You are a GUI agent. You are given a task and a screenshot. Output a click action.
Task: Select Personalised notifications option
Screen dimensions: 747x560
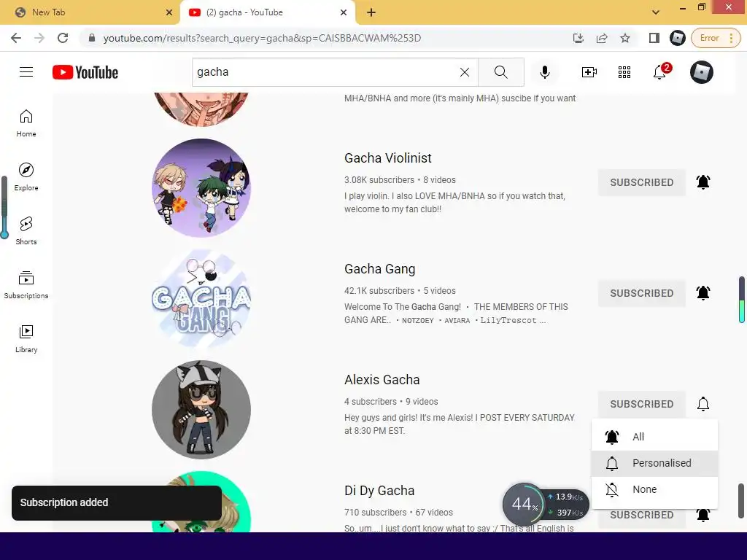pos(654,463)
